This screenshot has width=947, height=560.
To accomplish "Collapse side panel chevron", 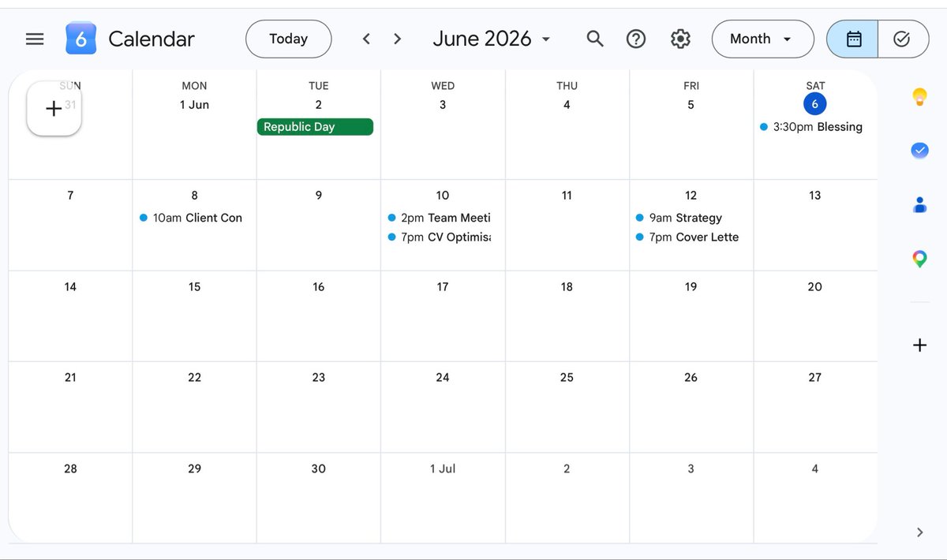I will pos(919,532).
